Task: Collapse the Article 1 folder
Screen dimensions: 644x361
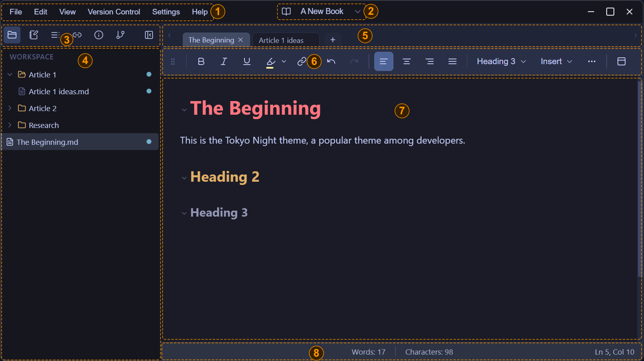Action: point(10,74)
